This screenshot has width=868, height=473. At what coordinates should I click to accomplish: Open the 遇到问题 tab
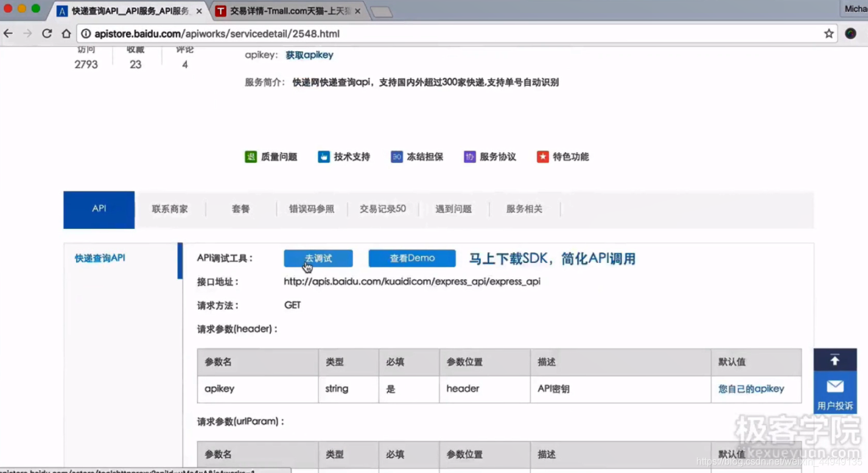453,209
